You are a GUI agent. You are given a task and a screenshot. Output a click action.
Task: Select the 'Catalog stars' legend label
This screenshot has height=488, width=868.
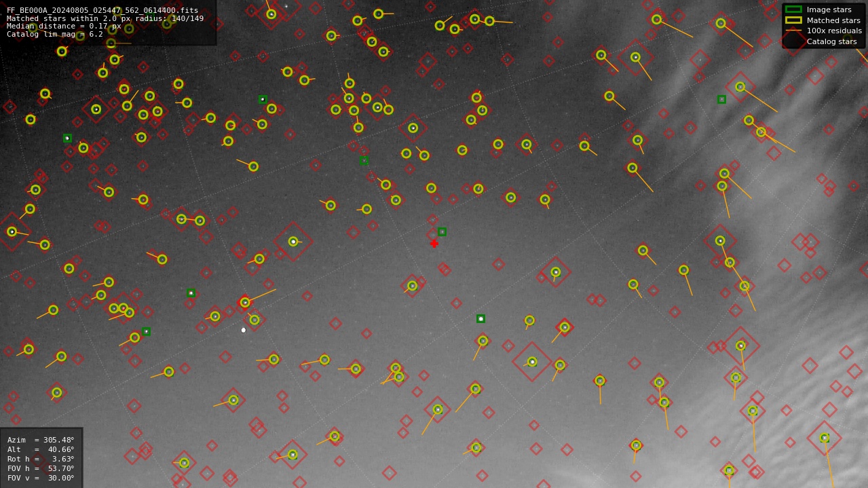(831, 42)
